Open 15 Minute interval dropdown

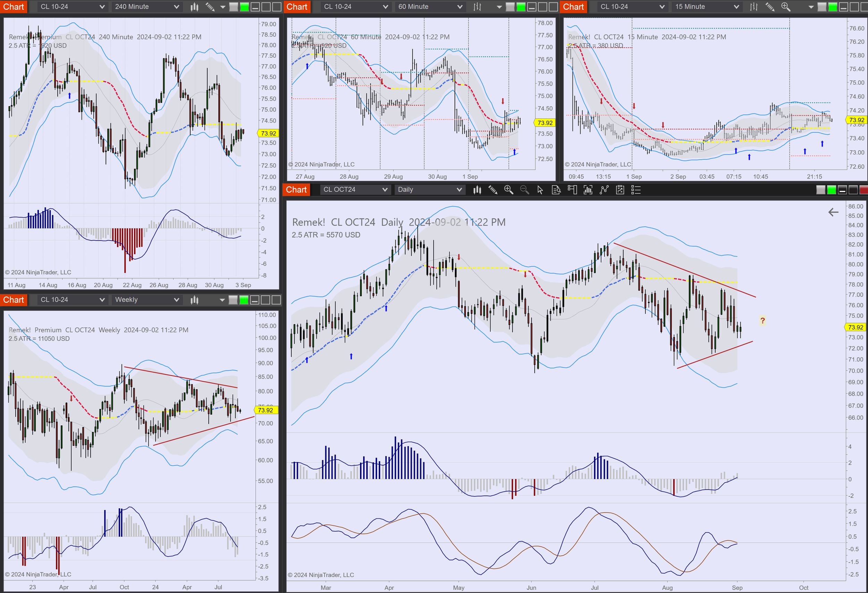(707, 7)
